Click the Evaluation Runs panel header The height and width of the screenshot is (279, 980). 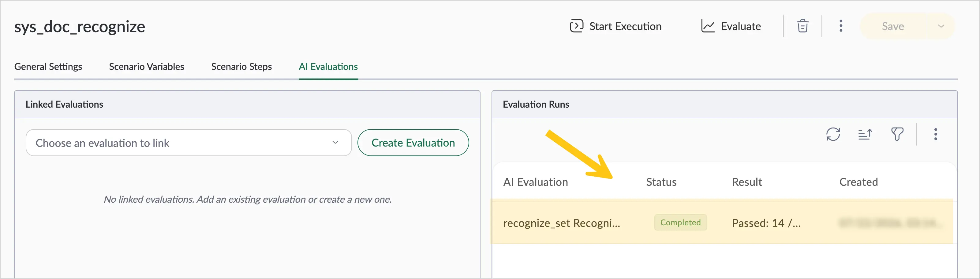click(724, 105)
